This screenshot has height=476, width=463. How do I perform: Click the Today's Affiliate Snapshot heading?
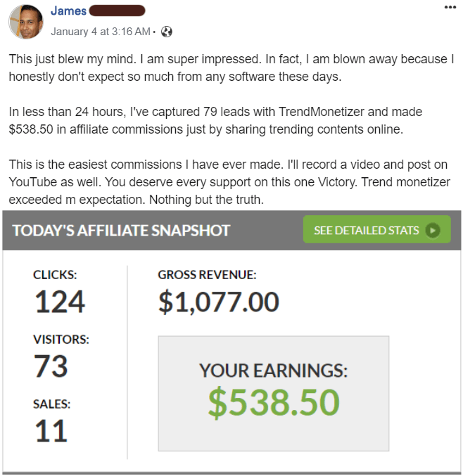click(x=121, y=231)
